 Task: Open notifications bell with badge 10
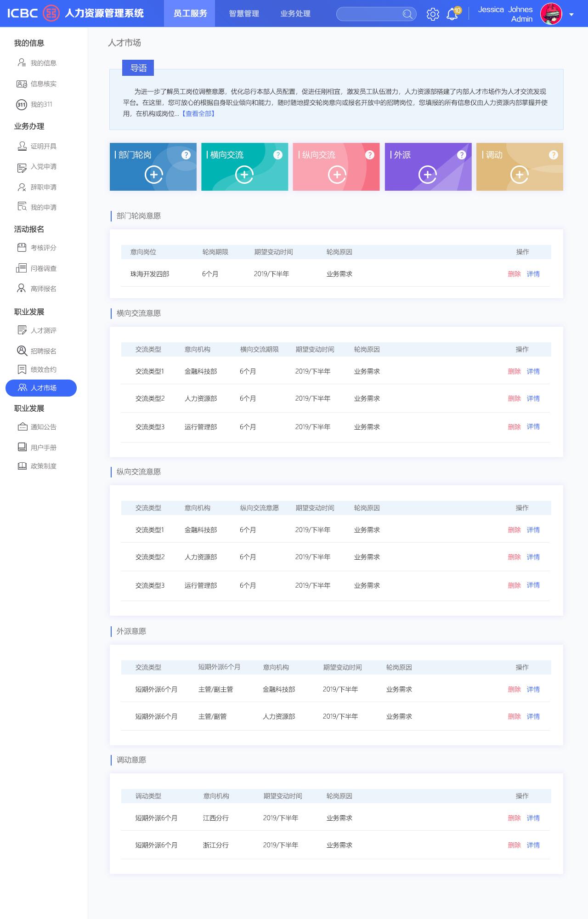(453, 14)
